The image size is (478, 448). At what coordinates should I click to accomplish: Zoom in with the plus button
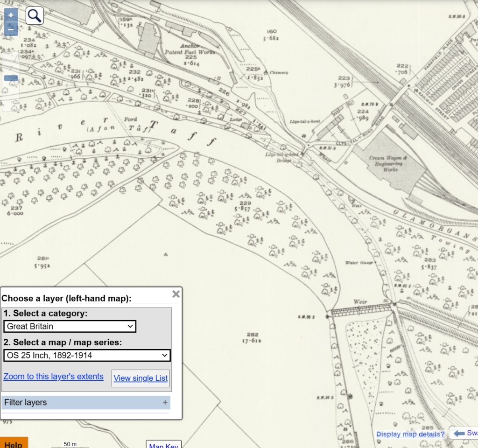(11, 15)
